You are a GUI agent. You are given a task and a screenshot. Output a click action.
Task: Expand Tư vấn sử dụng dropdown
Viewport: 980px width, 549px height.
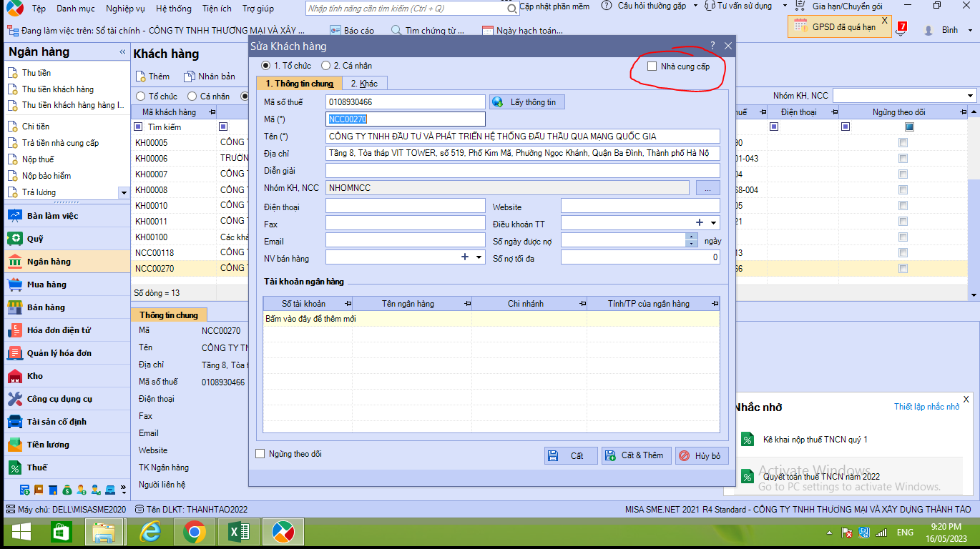click(784, 6)
